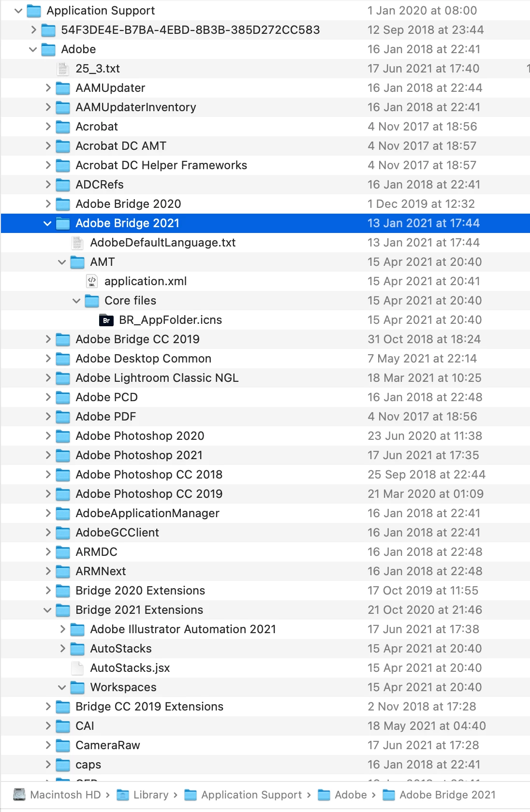
Task: Expand the ARMNext folder
Action: (48, 571)
